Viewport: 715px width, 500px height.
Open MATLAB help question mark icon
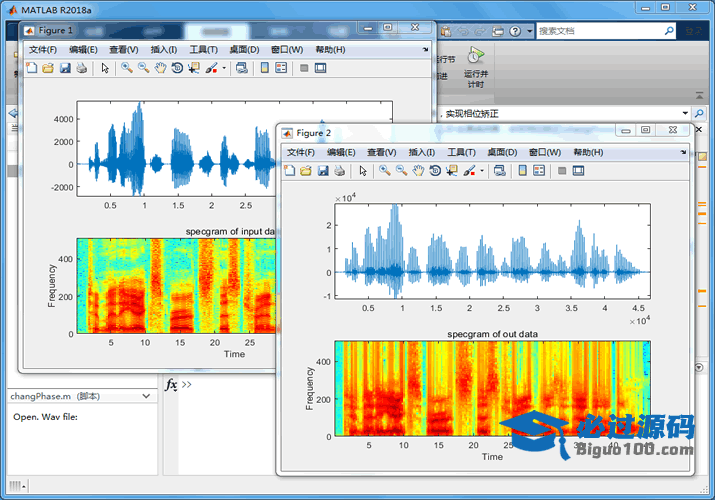click(515, 31)
